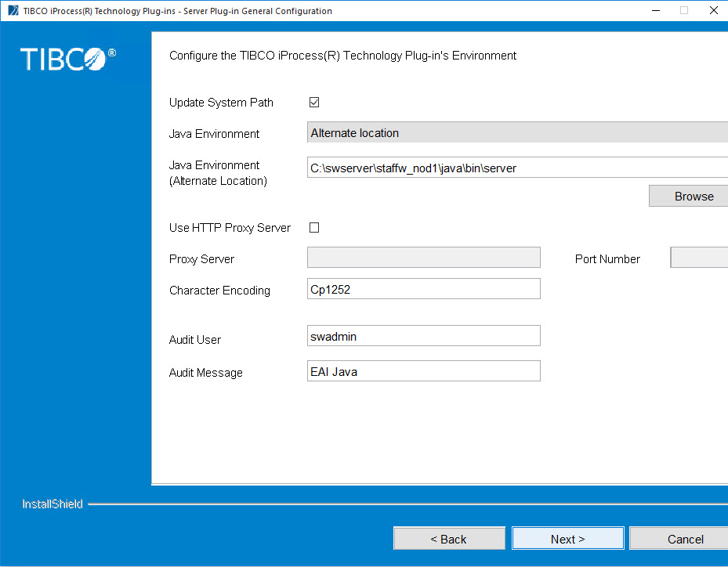
Task: Enable the Use HTTP Proxy Server checkbox
Action: (314, 228)
